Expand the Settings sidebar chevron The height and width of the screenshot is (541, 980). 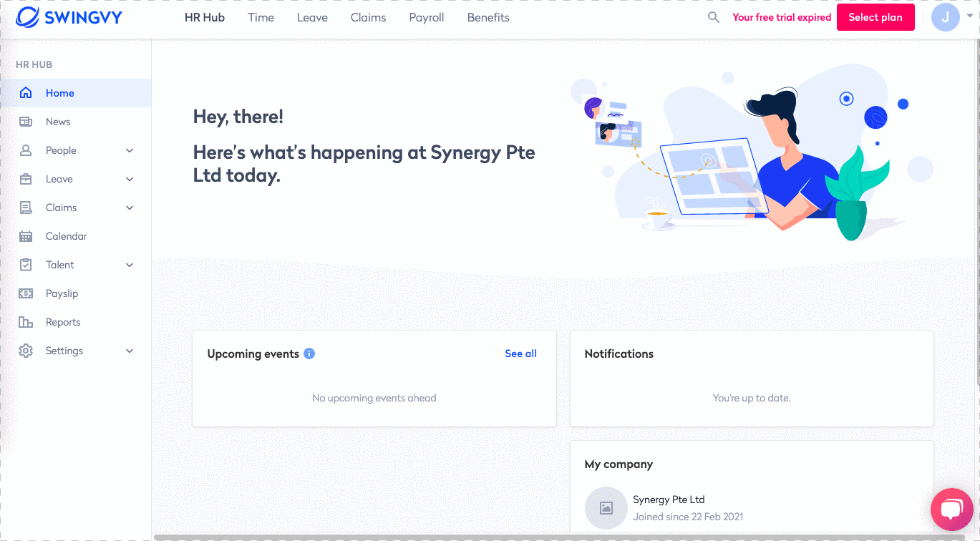point(130,351)
